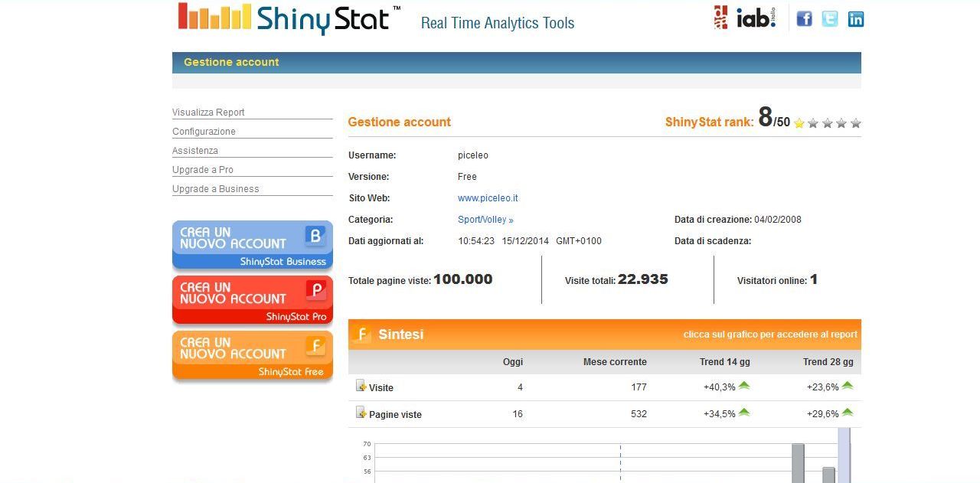Select the Upgrade a Pro menu item
The width and height of the screenshot is (980, 483).
[x=203, y=169]
